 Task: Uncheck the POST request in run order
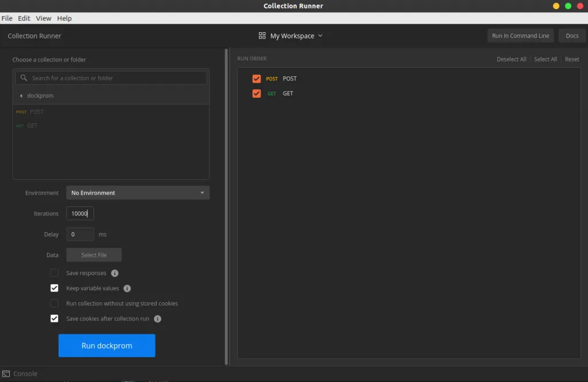click(x=257, y=79)
